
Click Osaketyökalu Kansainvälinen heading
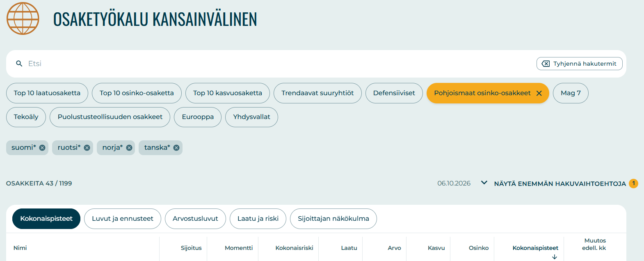coord(155,19)
